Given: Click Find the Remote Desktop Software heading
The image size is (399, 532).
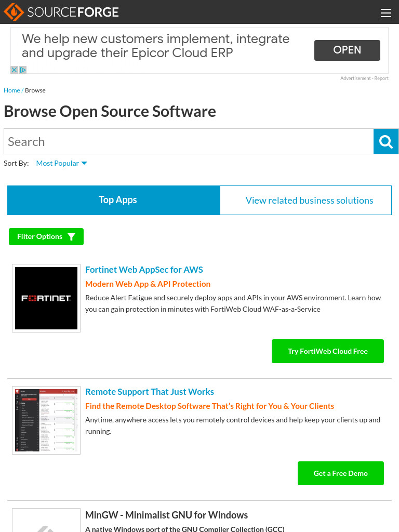Looking at the screenshot, I should [x=209, y=406].
